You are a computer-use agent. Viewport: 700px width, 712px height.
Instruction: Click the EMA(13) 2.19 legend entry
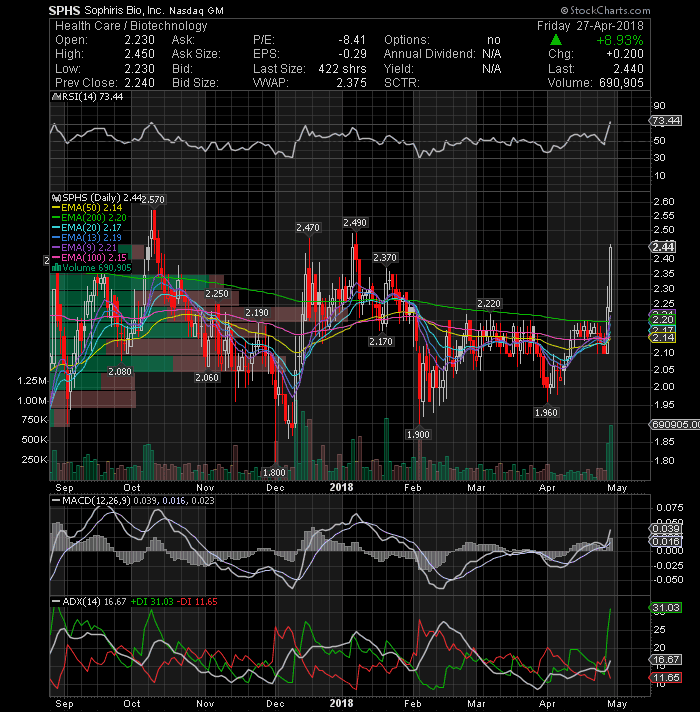pos(87,238)
